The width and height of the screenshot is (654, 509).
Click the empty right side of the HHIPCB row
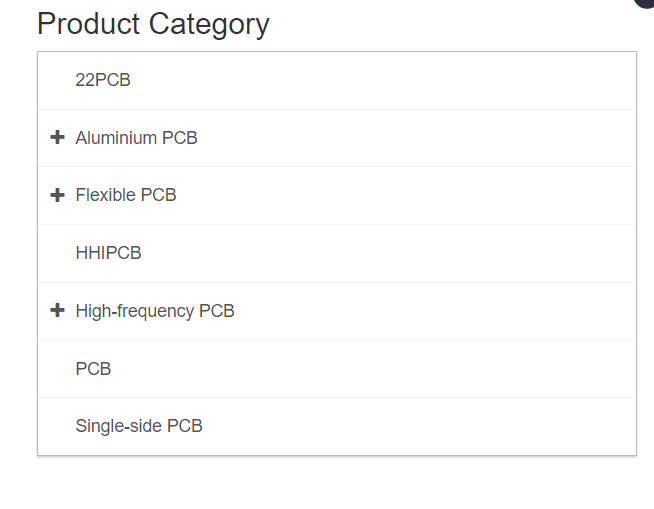point(450,253)
